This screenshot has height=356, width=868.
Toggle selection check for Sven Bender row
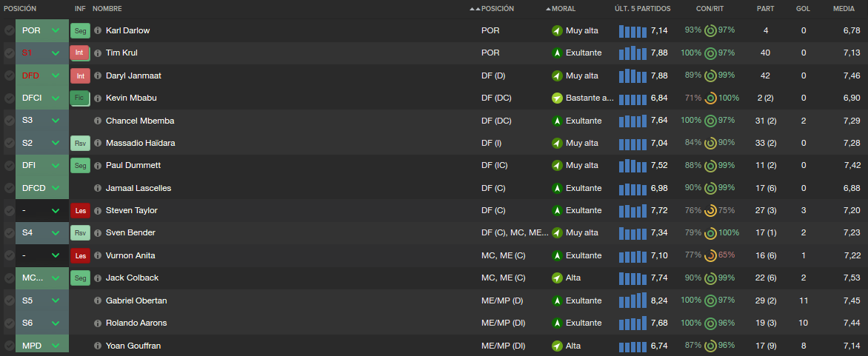(x=9, y=233)
